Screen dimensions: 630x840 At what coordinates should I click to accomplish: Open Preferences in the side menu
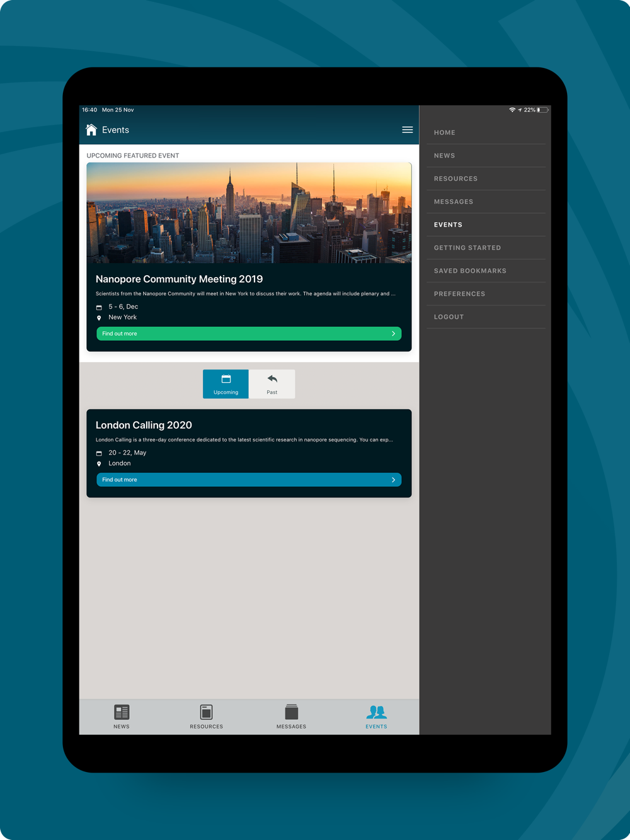[486, 294]
